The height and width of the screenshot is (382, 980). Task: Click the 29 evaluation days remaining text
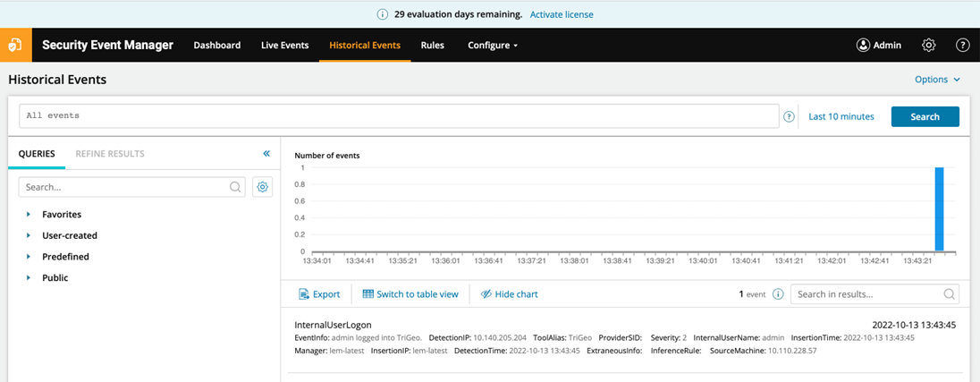tap(458, 13)
